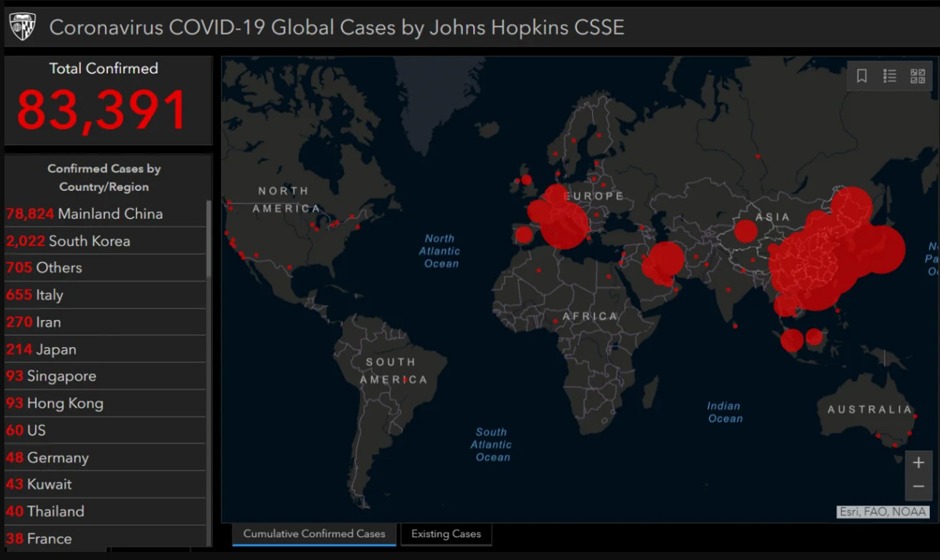This screenshot has width=940, height=560.
Task: Select Kuwait row with 43 cases
Action: pyautogui.click(x=105, y=484)
